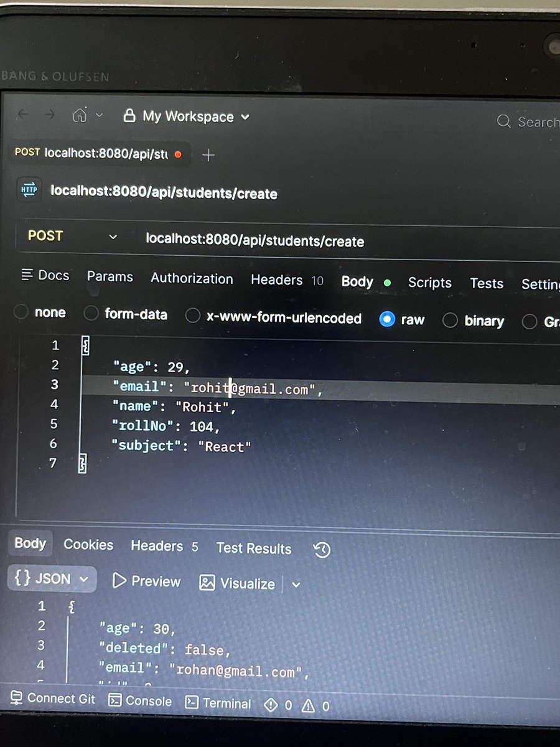Click the Search field magnifier

tap(503, 121)
